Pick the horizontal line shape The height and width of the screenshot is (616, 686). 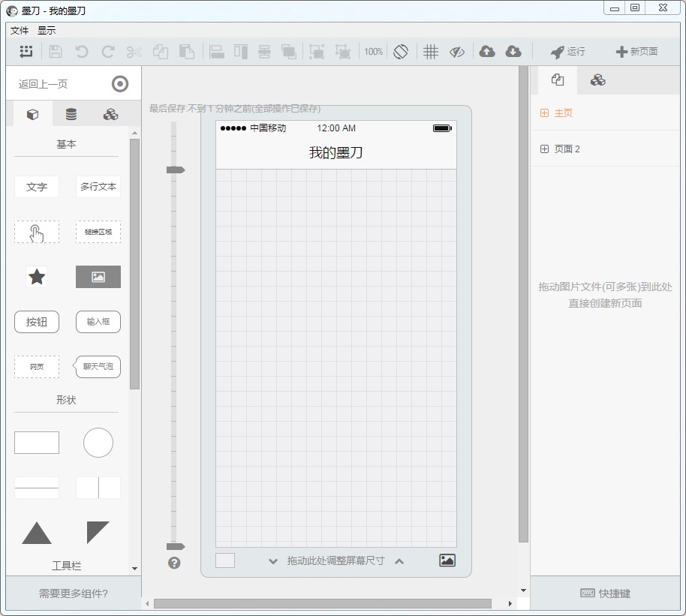click(37, 488)
